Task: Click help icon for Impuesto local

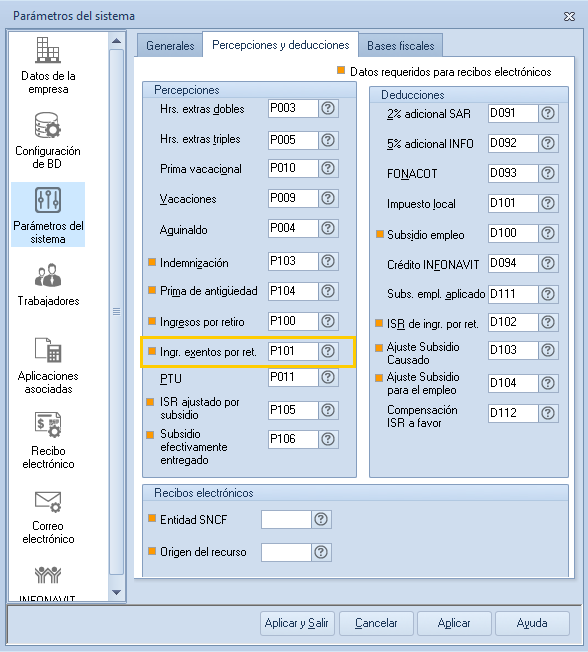Action: [548, 203]
